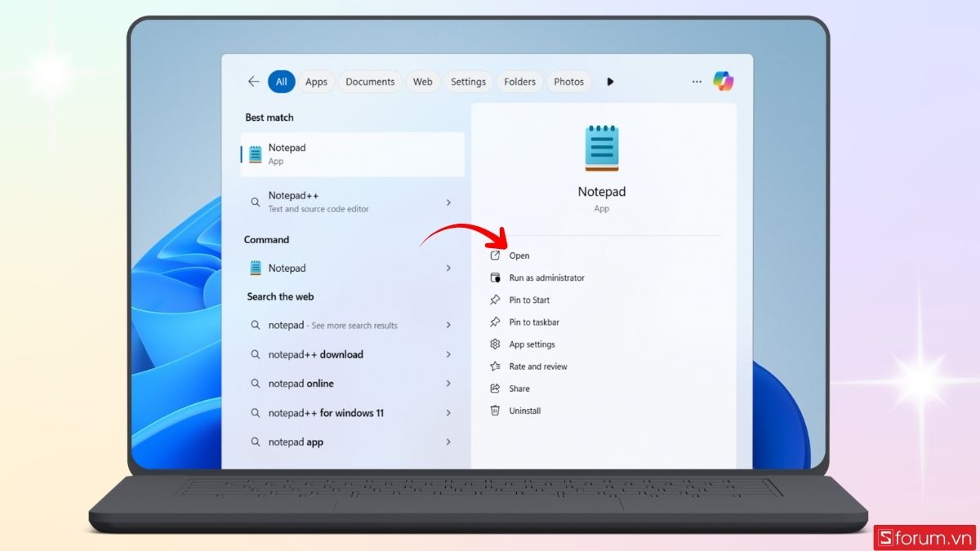The image size is (980, 551).
Task: Expand the Notepad++ result chevron
Action: 448,202
